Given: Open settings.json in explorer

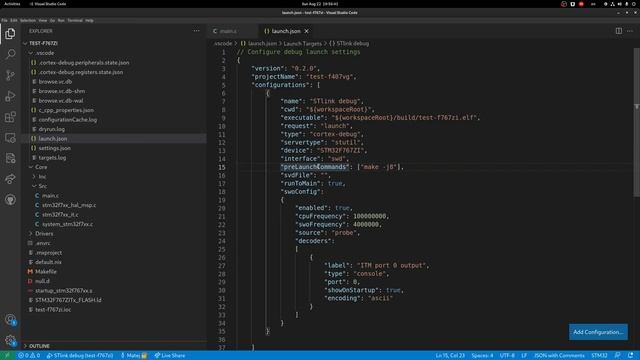Looking at the screenshot, I should point(54,148).
